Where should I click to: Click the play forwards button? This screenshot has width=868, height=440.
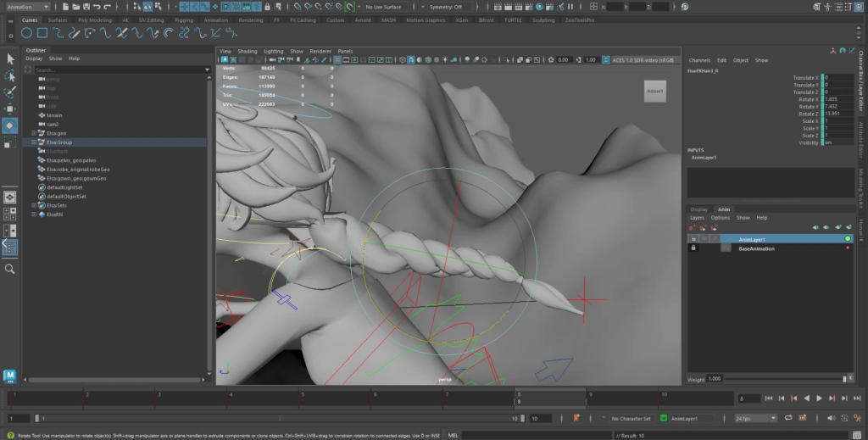[820, 398]
